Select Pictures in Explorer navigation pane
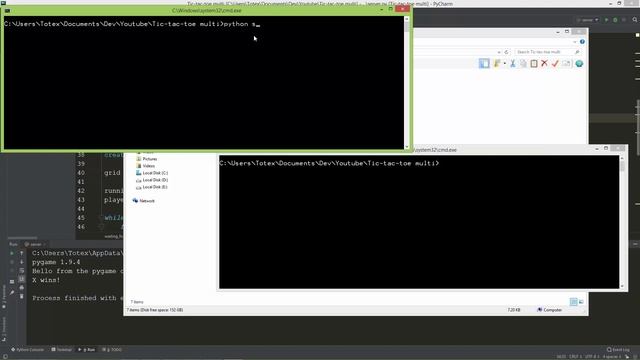The image size is (640, 360). [x=146, y=159]
